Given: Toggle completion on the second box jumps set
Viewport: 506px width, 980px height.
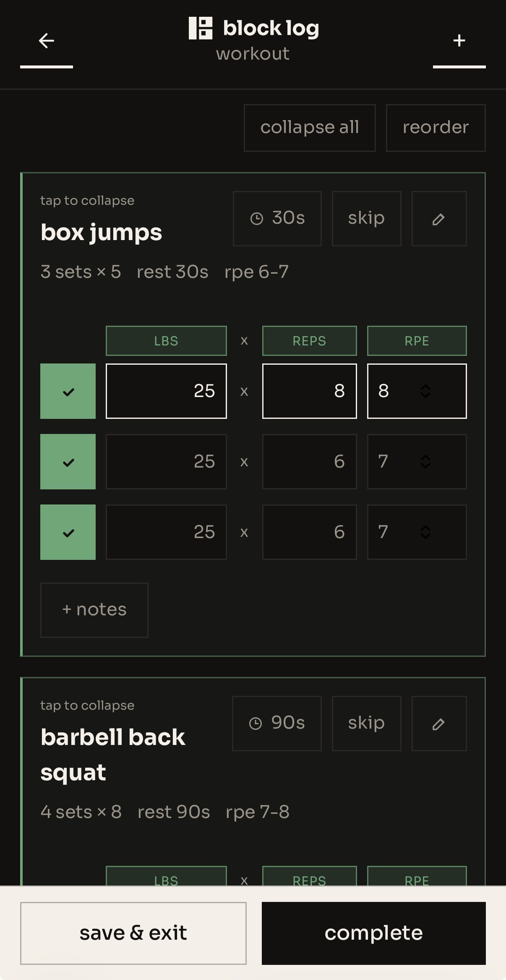Looking at the screenshot, I should (x=68, y=462).
